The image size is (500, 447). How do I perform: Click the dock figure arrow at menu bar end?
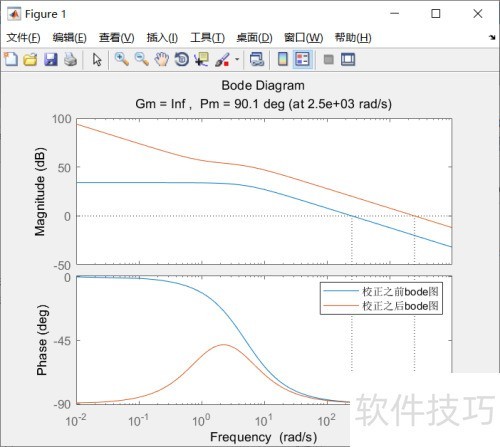click(x=492, y=37)
